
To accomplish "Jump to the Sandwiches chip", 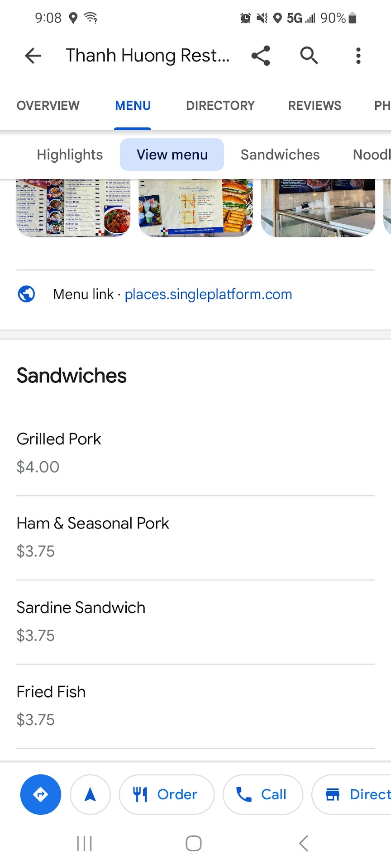I will (x=280, y=155).
